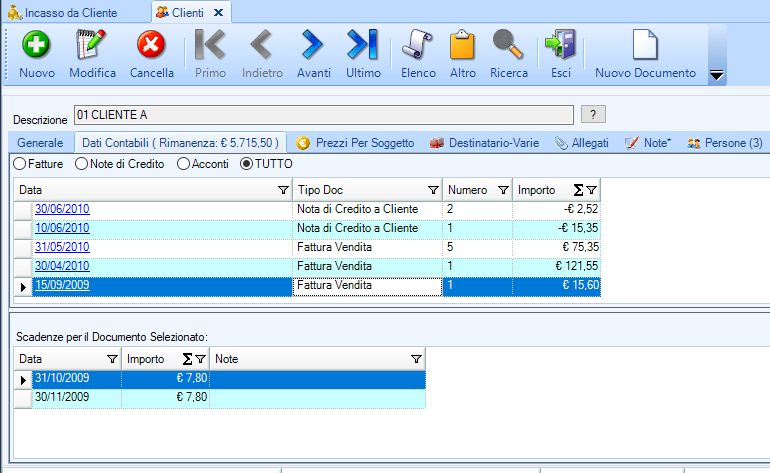770x473 pixels.
Task: Select the Fatture radio button
Action: [x=18, y=163]
